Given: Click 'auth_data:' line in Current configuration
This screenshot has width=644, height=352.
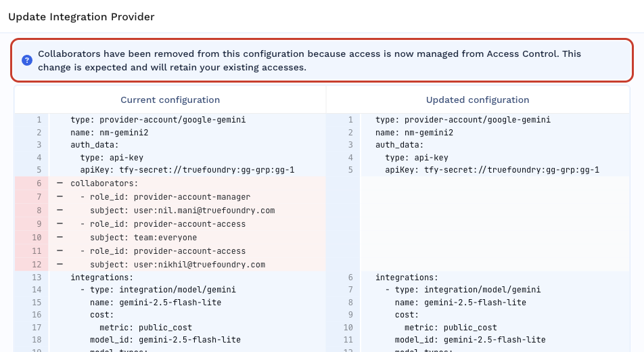Looking at the screenshot, I should pyautogui.click(x=95, y=145).
